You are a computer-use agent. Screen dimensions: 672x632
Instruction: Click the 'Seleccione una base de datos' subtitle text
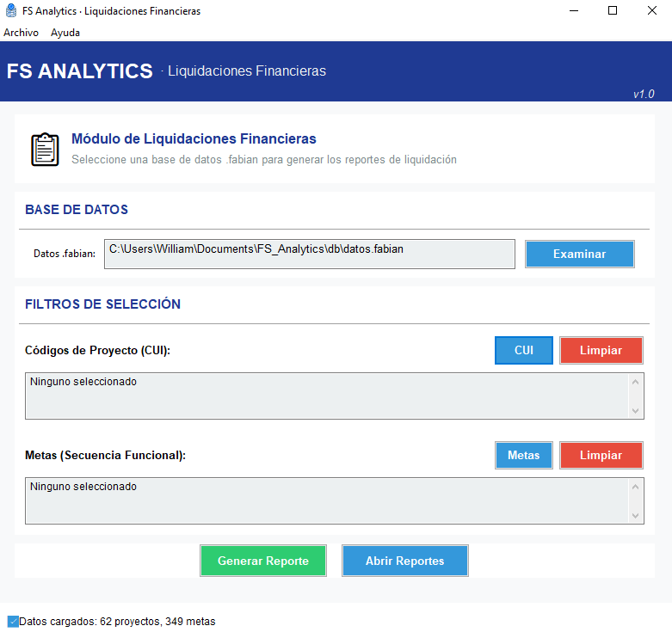(264, 160)
